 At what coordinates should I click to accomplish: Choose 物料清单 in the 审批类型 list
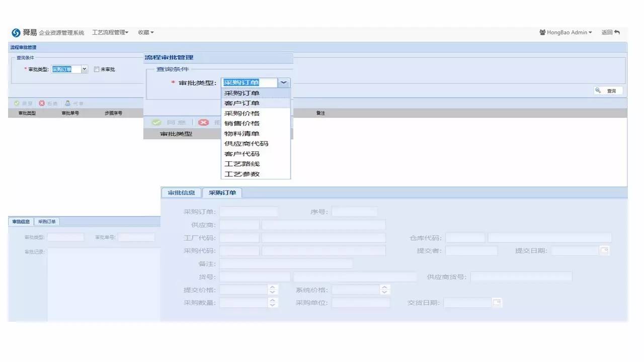tap(242, 133)
